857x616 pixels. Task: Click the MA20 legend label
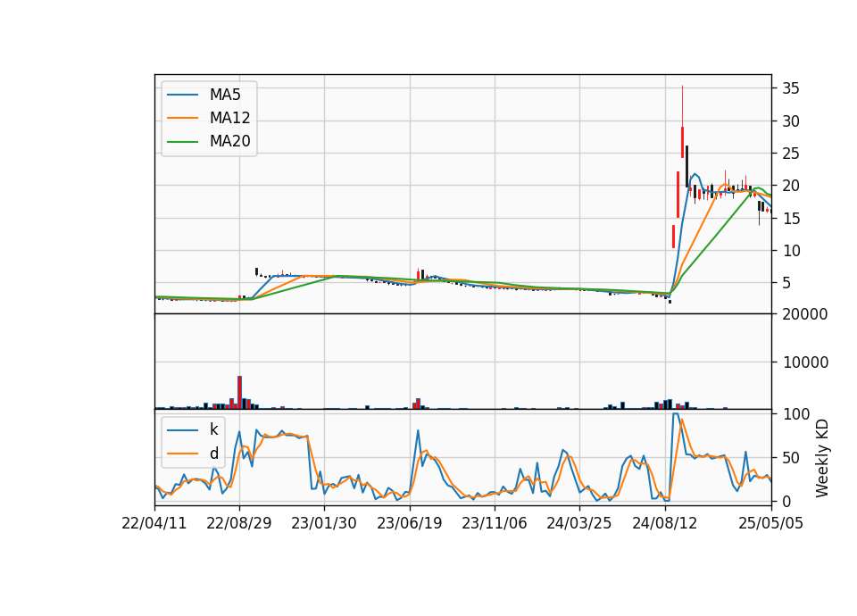[229, 141]
